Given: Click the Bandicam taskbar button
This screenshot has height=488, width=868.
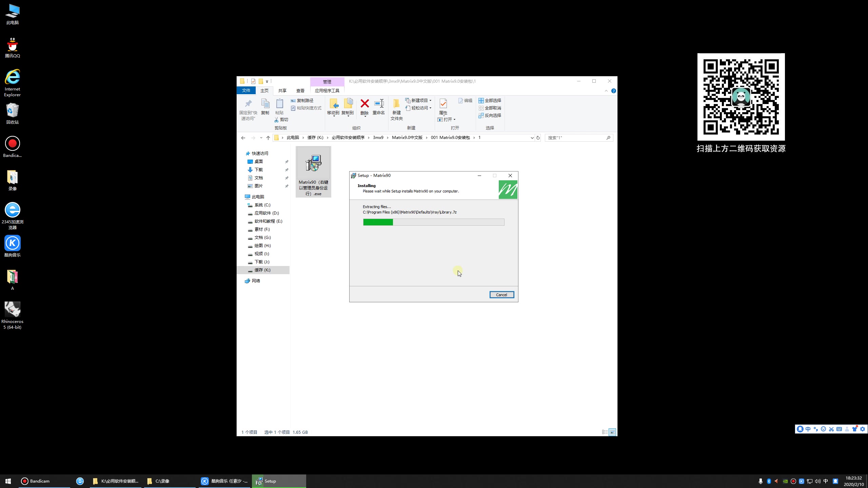Looking at the screenshot, I should point(44,481).
